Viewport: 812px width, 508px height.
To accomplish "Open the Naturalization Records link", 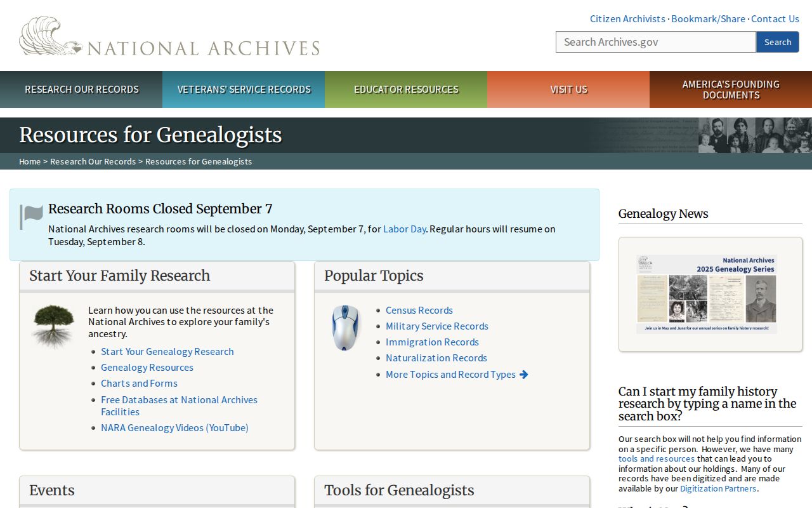I will pos(436,358).
